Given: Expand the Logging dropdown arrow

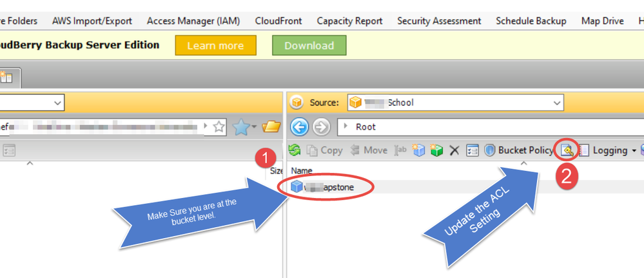Looking at the screenshot, I should (634, 150).
